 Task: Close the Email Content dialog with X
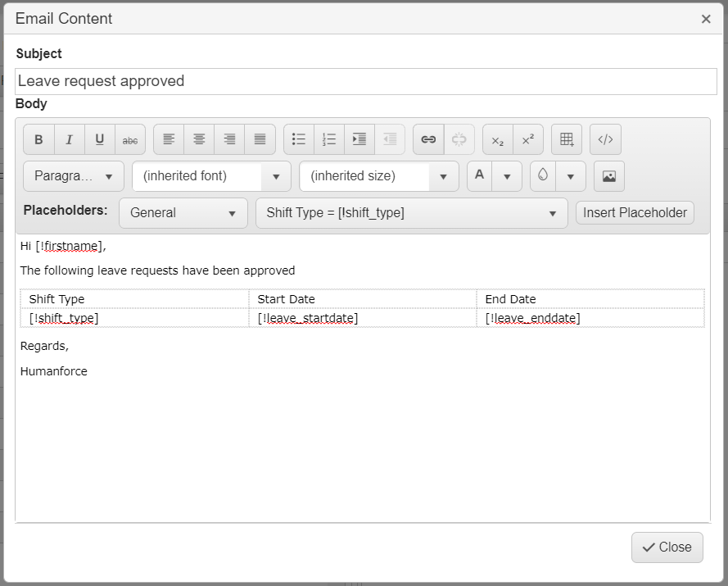pos(706,19)
